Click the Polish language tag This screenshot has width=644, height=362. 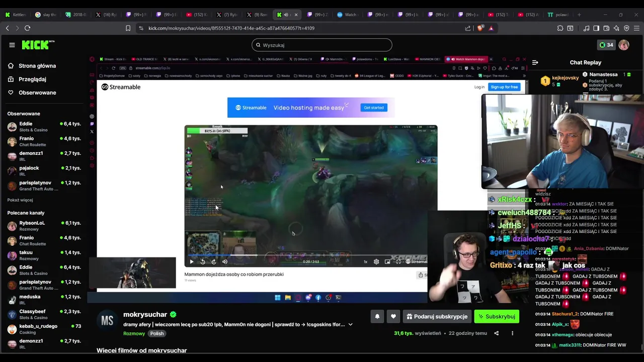click(x=157, y=333)
